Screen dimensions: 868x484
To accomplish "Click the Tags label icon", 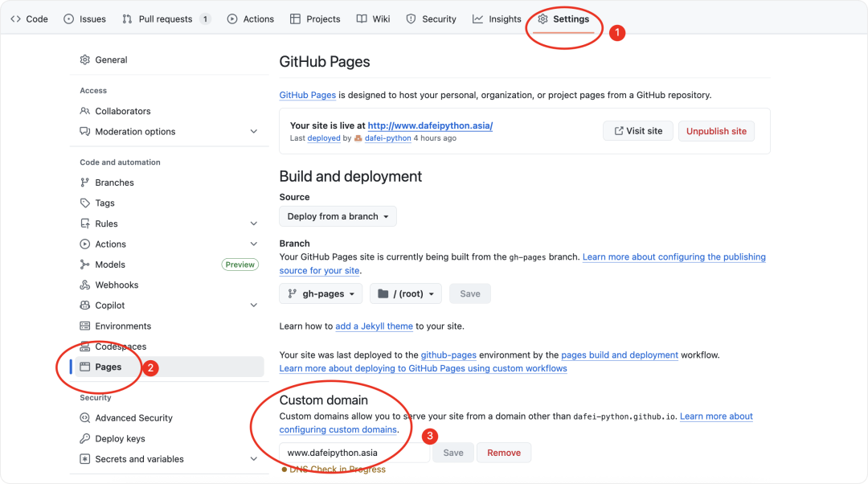I will (x=84, y=203).
